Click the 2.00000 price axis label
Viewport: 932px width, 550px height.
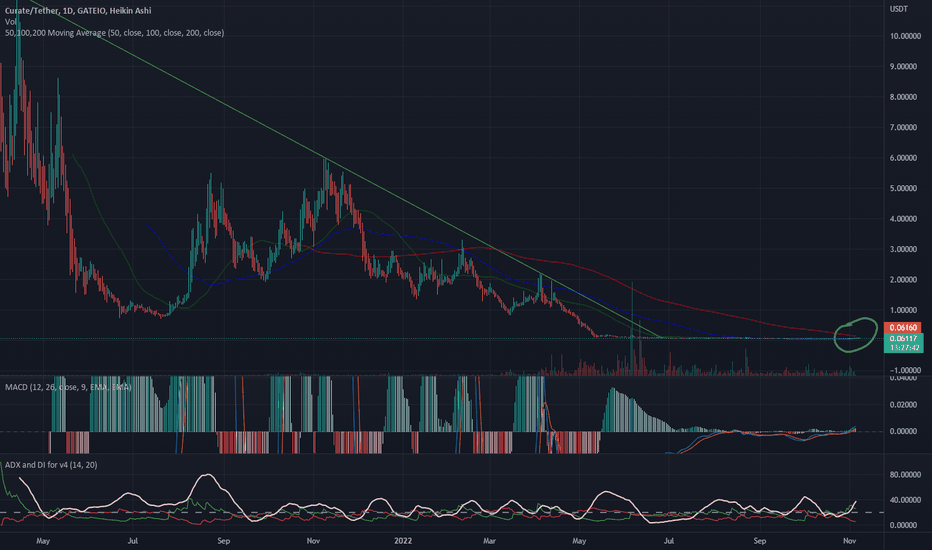[x=903, y=280]
